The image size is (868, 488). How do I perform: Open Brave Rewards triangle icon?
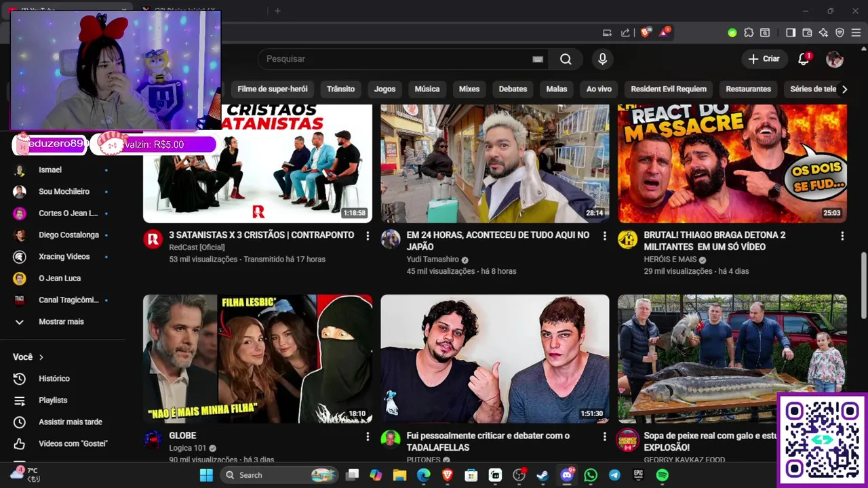click(x=665, y=32)
